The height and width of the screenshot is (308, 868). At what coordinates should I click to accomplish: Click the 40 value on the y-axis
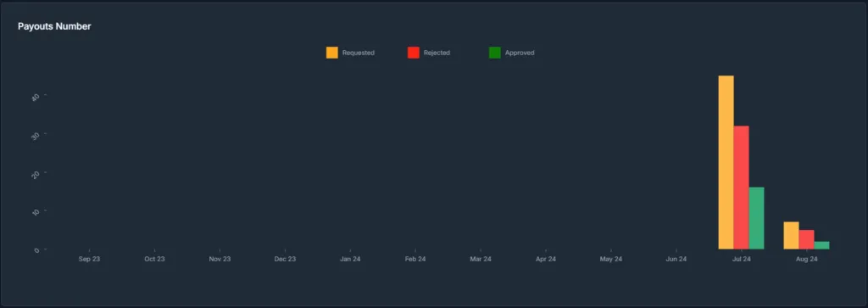pos(36,97)
